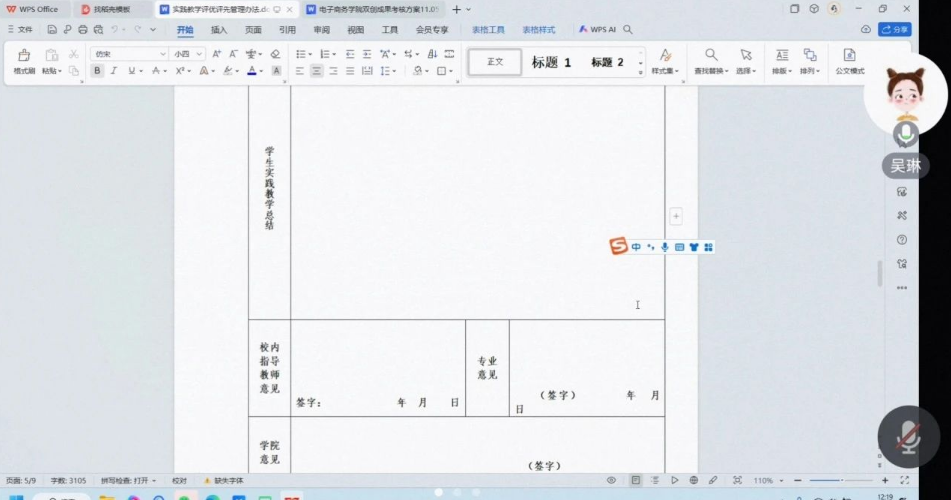Viewport: 951px width, 500px height.
Task: Toggle bold formatting
Action: click(x=97, y=71)
